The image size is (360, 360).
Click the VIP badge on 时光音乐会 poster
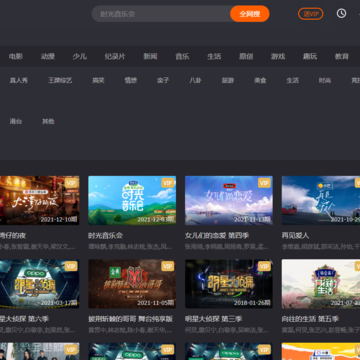point(168,183)
